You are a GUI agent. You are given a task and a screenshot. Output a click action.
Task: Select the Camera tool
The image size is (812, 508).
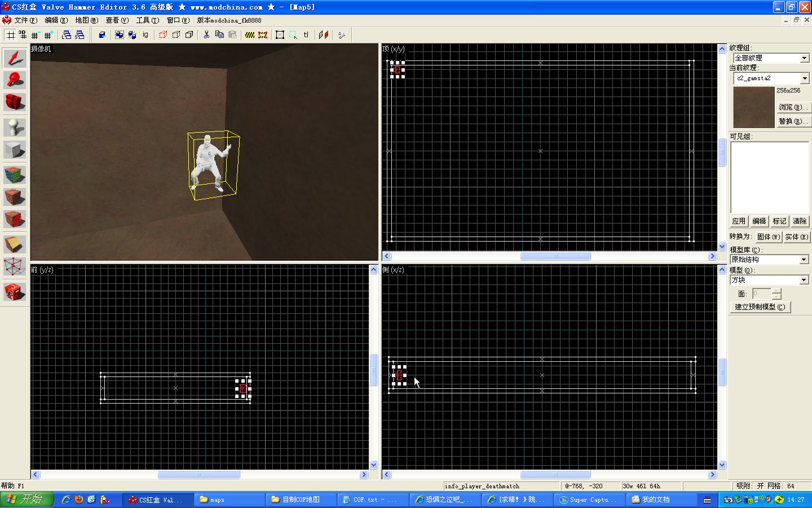click(15, 102)
